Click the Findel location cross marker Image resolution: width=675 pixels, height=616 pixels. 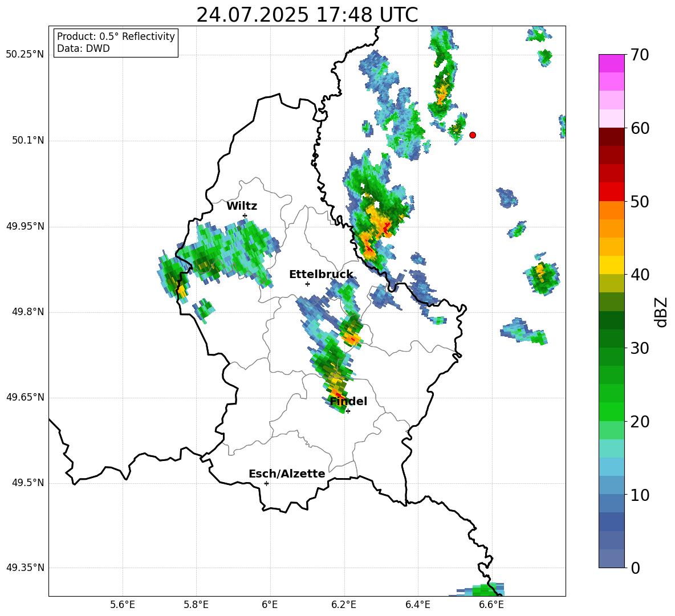point(348,411)
